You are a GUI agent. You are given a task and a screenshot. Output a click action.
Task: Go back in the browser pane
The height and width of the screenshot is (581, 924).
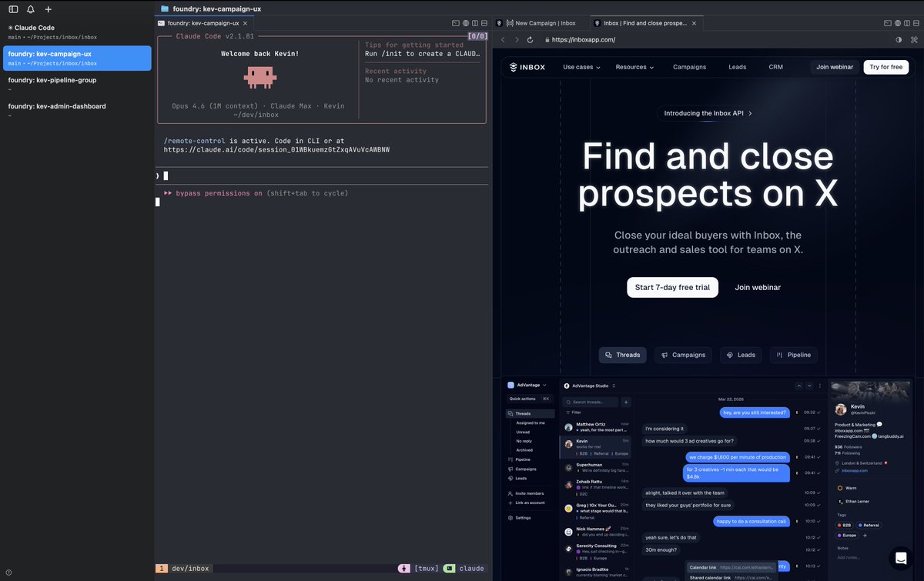point(504,39)
